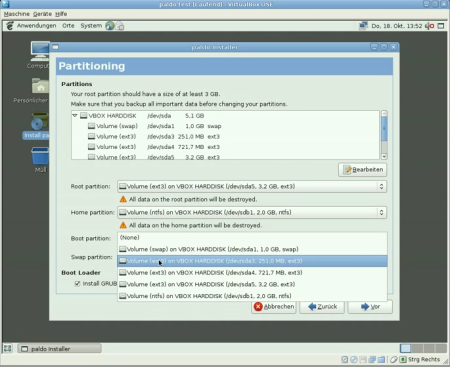Viewport: 450px width, 367px height.
Task: Go back with the Zurück button
Action: tap(322, 307)
